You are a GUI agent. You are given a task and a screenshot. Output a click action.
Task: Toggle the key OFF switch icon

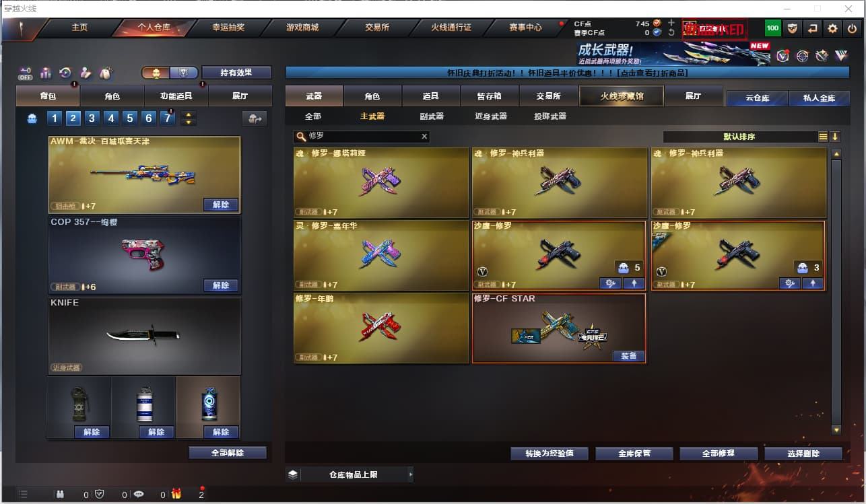point(26,73)
